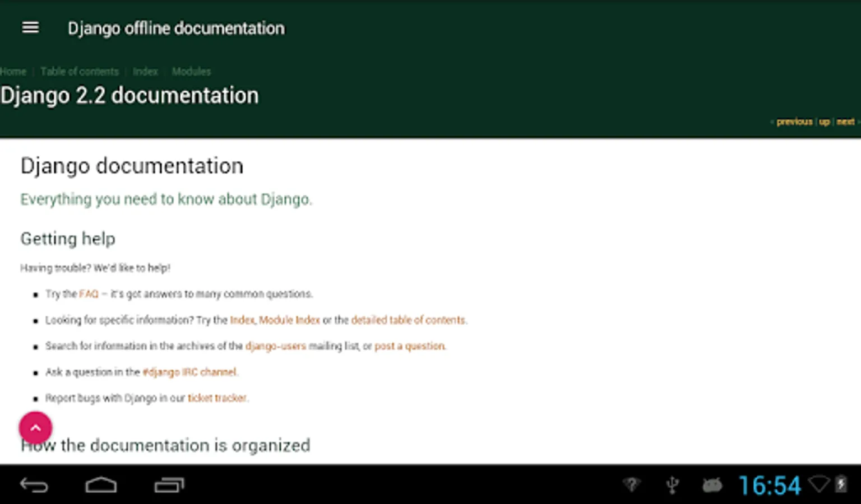Tap the 16:54 clock in status bar
The width and height of the screenshot is (861, 504).
tap(770, 486)
